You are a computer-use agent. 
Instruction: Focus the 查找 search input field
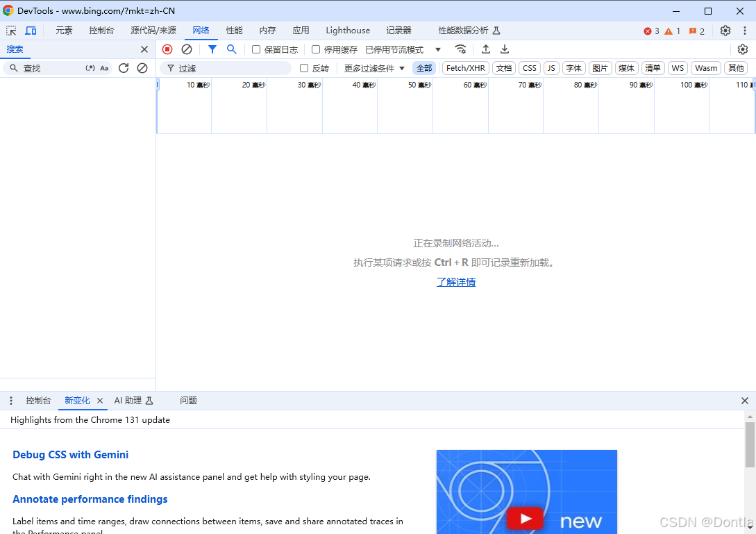coord(53,68)
